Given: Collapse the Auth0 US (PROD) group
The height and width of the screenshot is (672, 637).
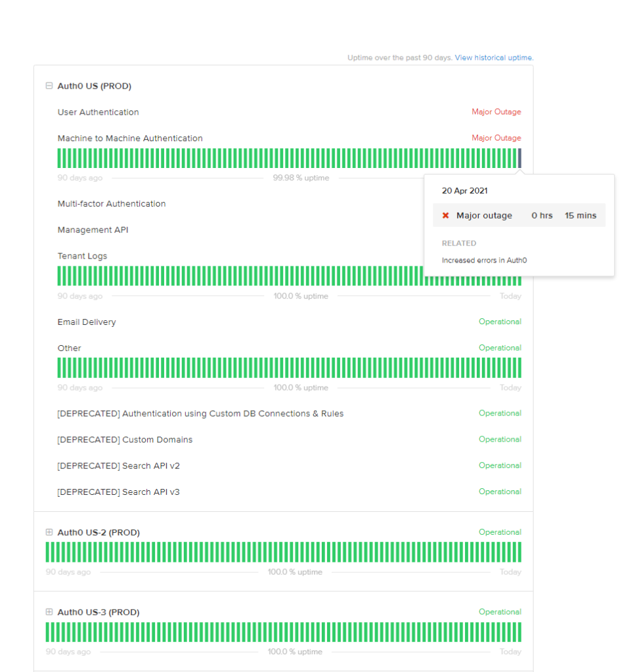Looking at the screenshot, I should coord(49,86).
